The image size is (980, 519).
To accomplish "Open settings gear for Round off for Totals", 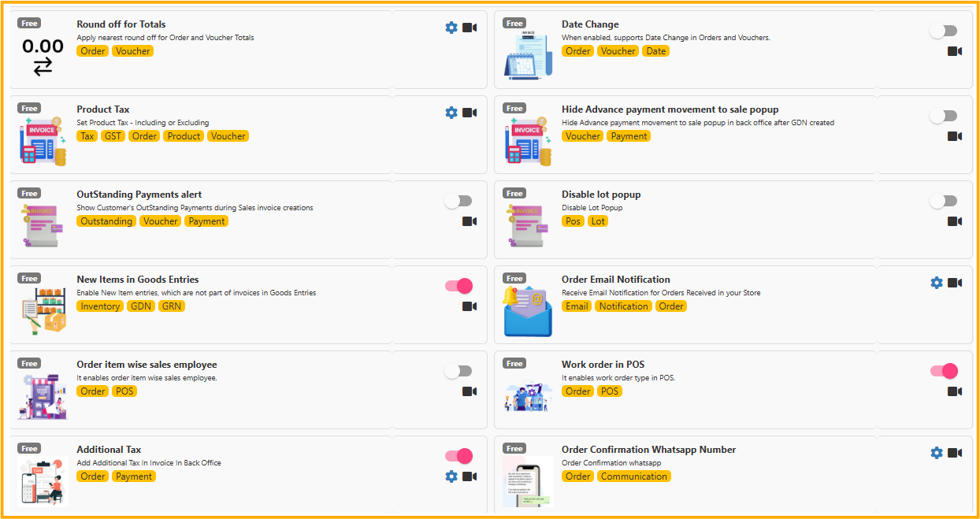I will (x=451, y=28).
